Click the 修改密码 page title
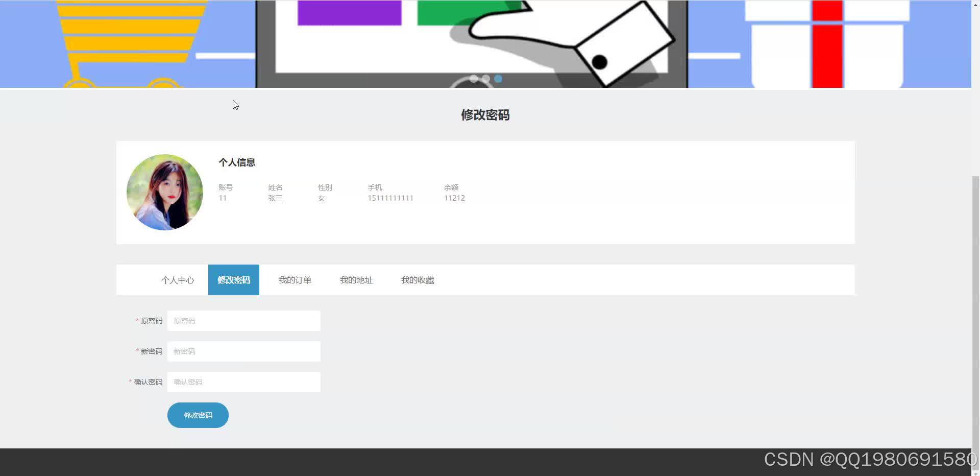Image resolution: width=980 pixels, height=476 pixels. [x=485, y=115]
